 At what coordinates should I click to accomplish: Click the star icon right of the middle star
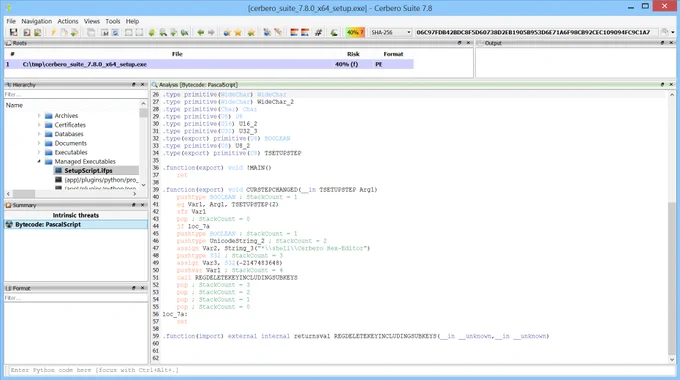[251, 32]
